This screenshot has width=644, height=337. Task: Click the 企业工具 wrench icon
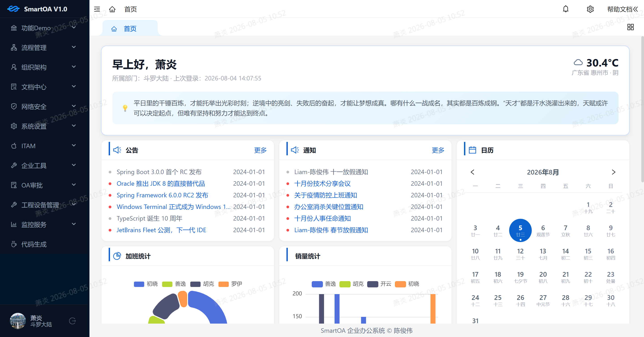(14, 165)
